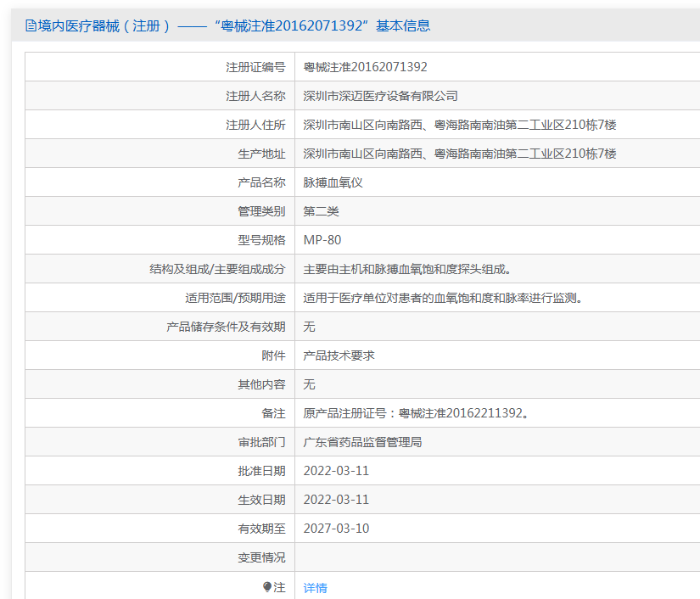Image resolution: width=700 pixels, height=599 pixels.
Task: Open the 详情 link
Action: click(315, 588)
